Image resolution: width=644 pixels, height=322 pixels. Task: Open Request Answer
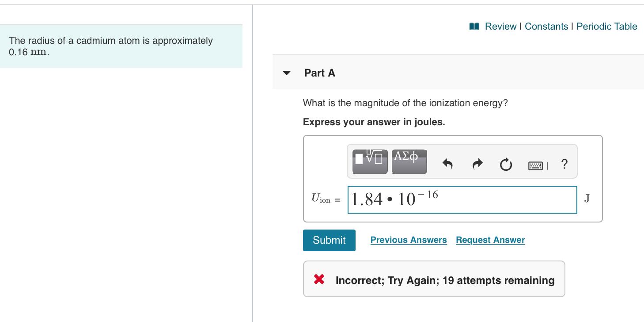(x=490, y=240)
